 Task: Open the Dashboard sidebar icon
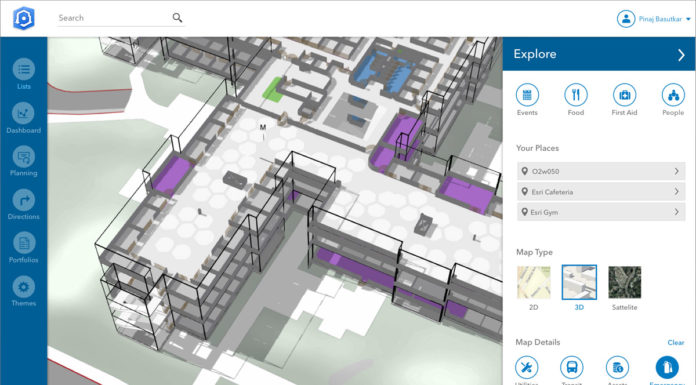[24, 113]
